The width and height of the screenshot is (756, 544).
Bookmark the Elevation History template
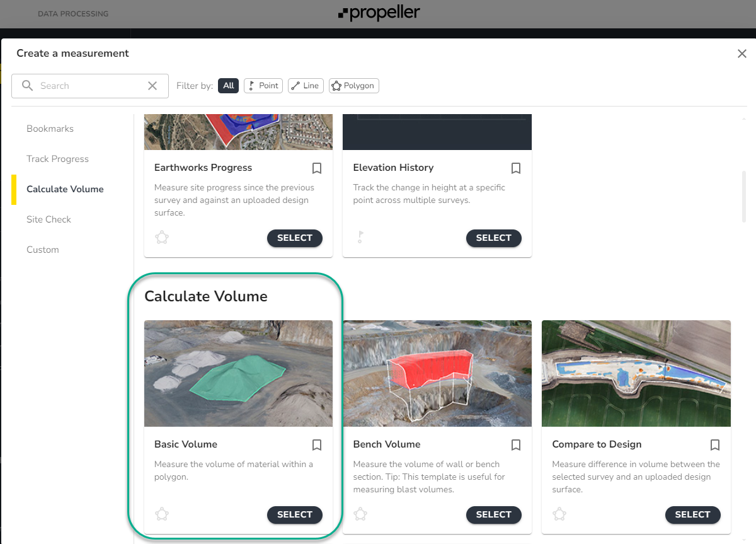[516, 168]
